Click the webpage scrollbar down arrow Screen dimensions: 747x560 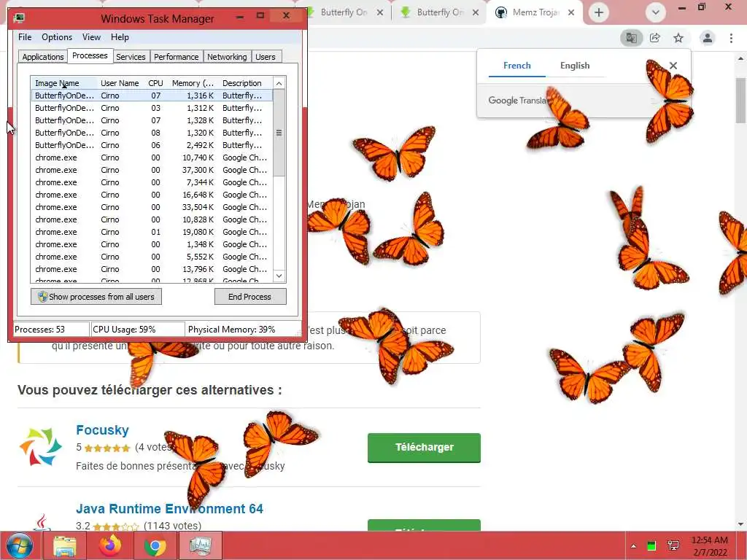(x=741, y=524)
